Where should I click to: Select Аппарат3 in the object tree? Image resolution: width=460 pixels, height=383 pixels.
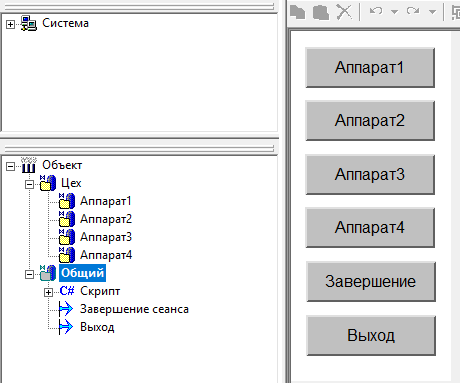coord(106,237)
